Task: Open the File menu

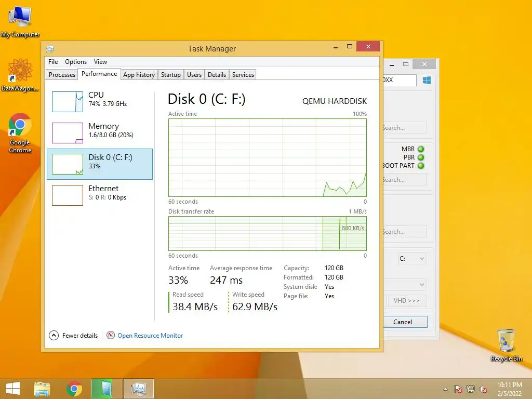Action: tap(53, 62)
